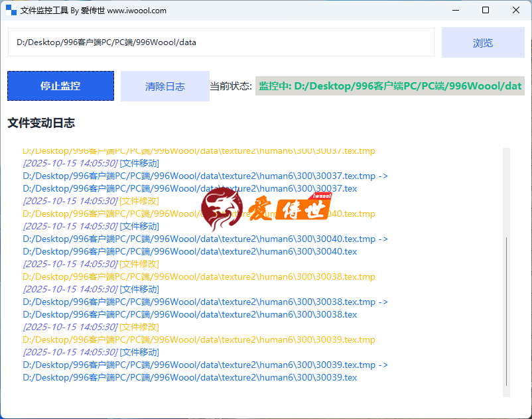Click the 清除日志 (clear log) button

165,86
